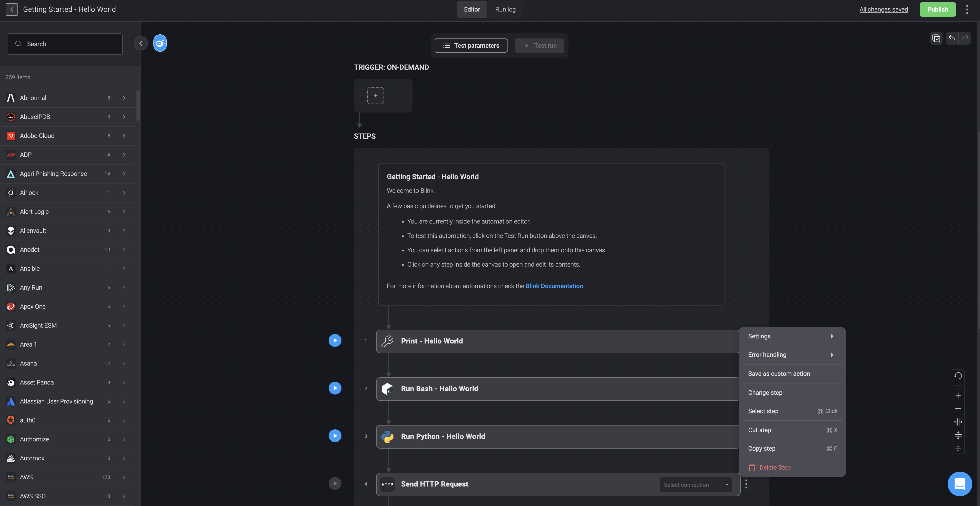This screenshot has width=980, height=506.
Task: Open the Alienvault integration item
Action: 68,231
